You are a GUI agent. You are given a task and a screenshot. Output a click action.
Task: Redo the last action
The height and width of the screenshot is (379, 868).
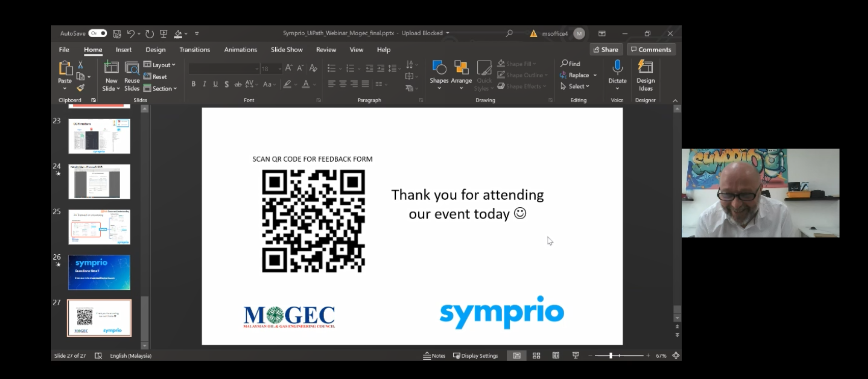[x=150, y=34]
